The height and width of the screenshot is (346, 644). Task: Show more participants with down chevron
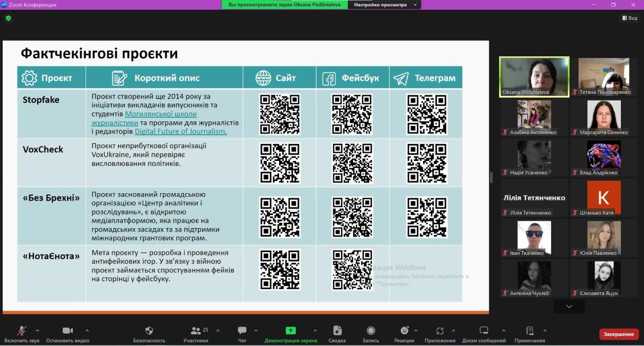[x=569, y=306]
